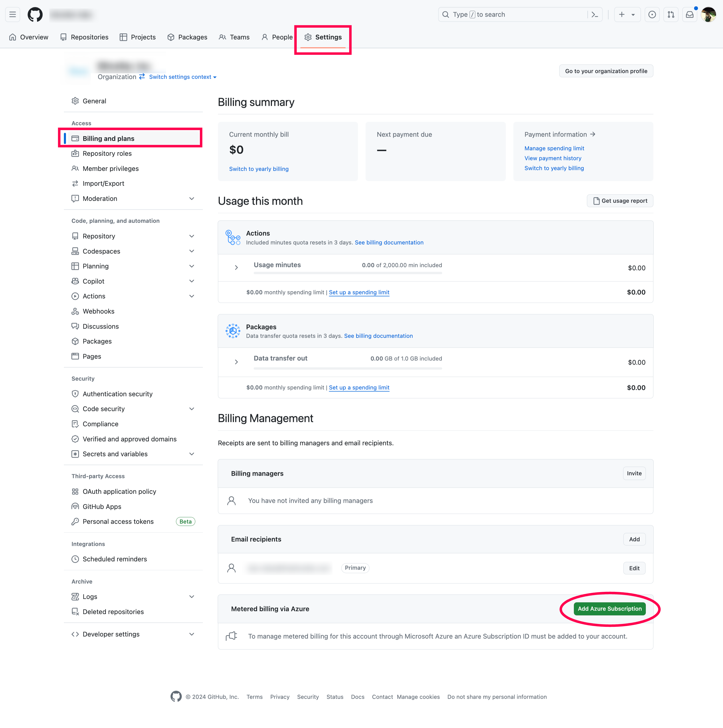
Task: Click the Import/Export arrows icon
Action: coord(75,184)
